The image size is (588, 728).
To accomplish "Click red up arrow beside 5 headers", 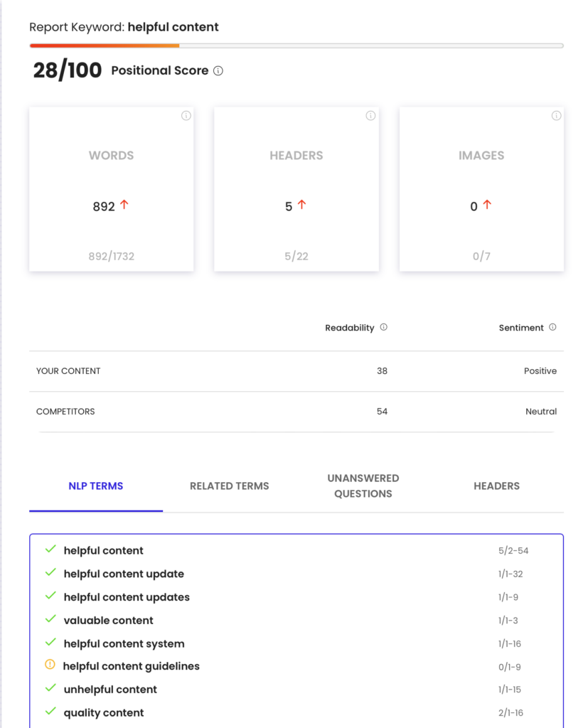I will (x=301, y=205).
